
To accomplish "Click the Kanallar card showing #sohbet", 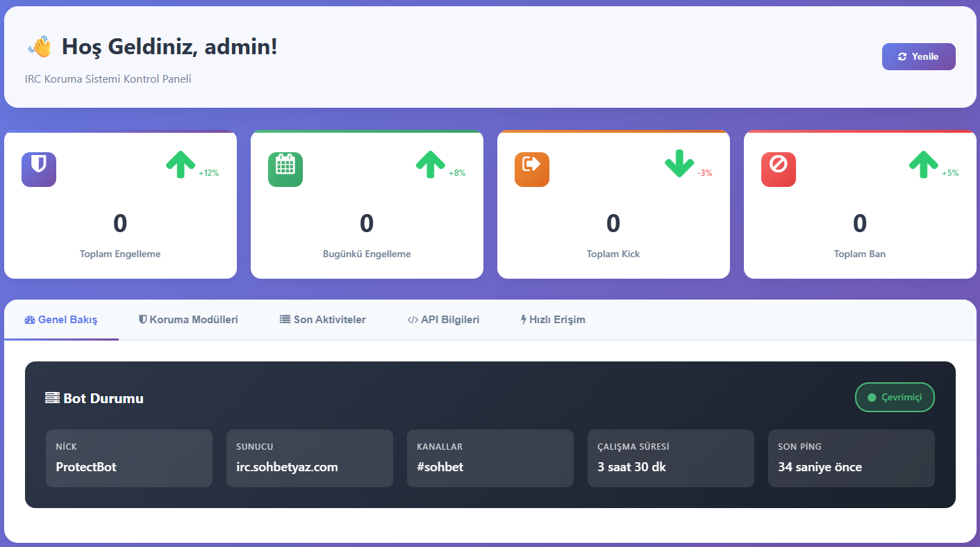I will 490,458.
